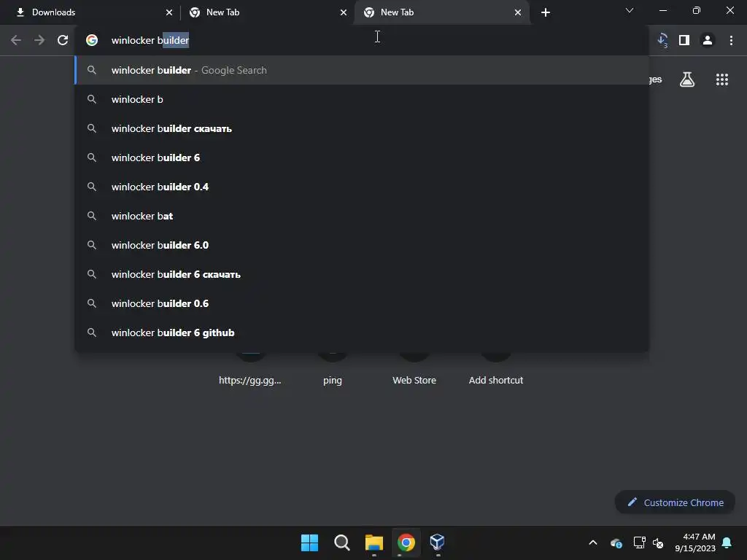Open the Chrome Labs flask icon
This screenshot has height=560, width=747.
point(687,79)
